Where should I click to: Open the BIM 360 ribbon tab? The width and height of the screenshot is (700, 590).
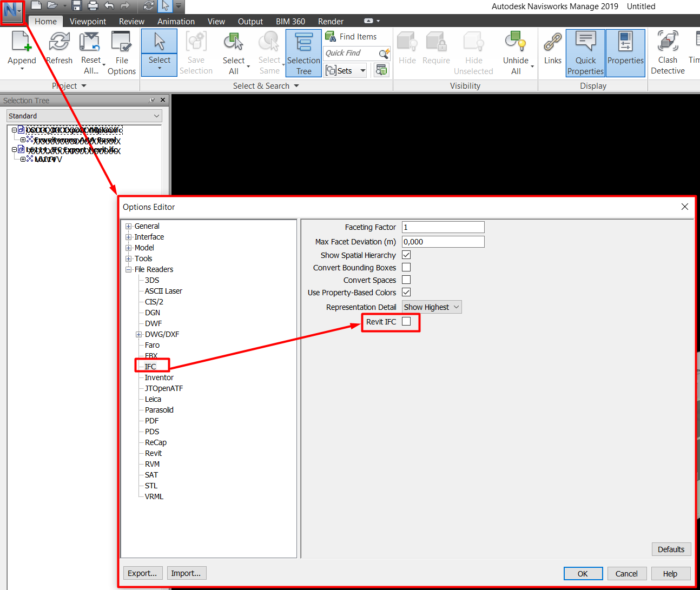tap(290, 21)
